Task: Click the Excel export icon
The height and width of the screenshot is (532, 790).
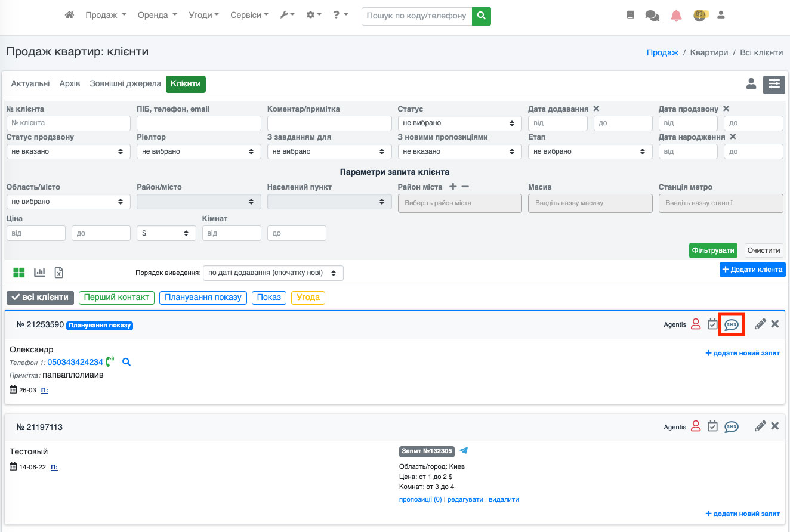Action: pos(59,273)
